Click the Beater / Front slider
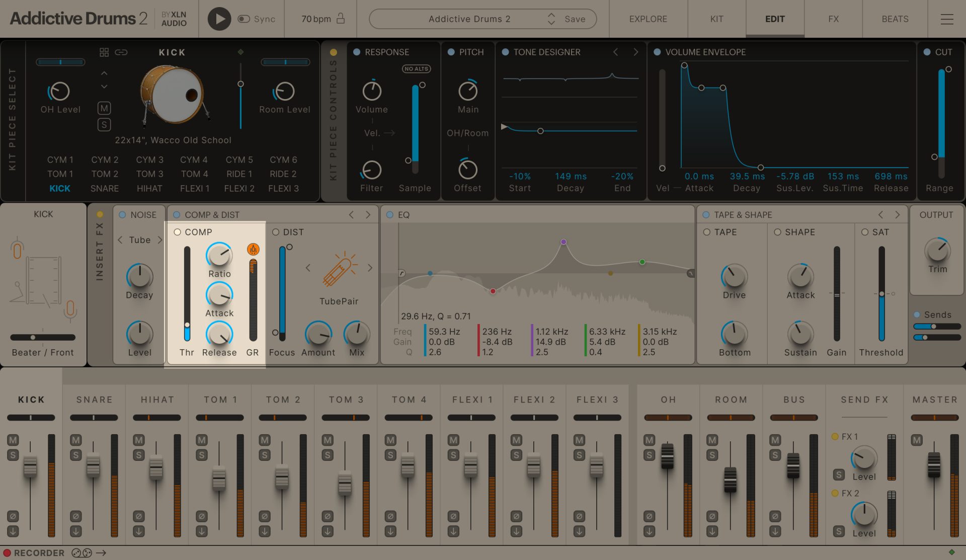 43,337
